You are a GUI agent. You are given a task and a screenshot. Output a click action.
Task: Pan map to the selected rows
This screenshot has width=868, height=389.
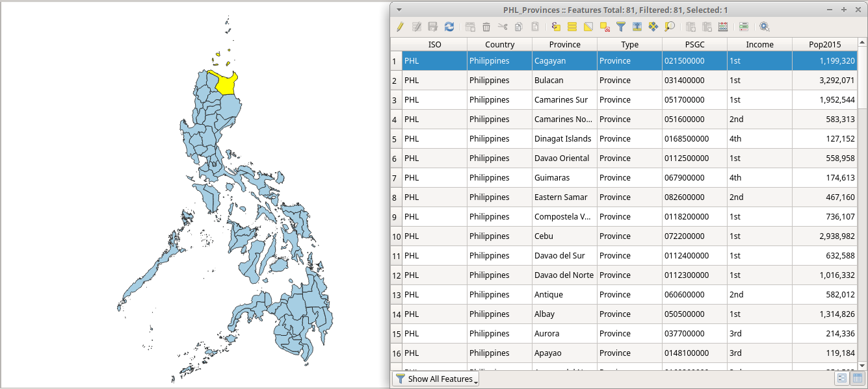pyautogui.click(x=653, y=27)
